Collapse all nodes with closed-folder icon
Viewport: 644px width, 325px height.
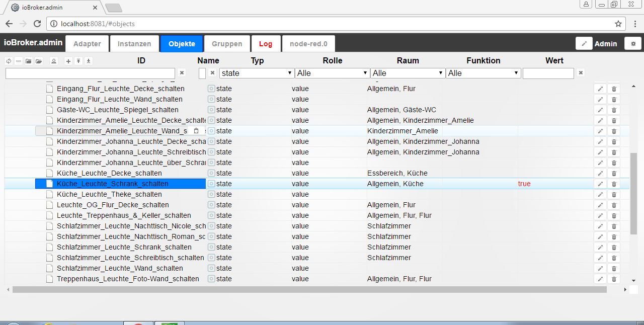point(28,61)
